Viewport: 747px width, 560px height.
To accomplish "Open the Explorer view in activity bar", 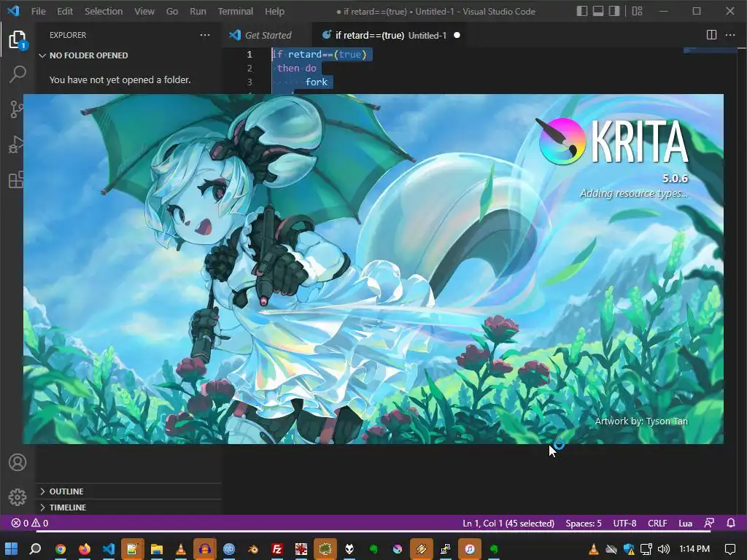I will click(18, 40).
